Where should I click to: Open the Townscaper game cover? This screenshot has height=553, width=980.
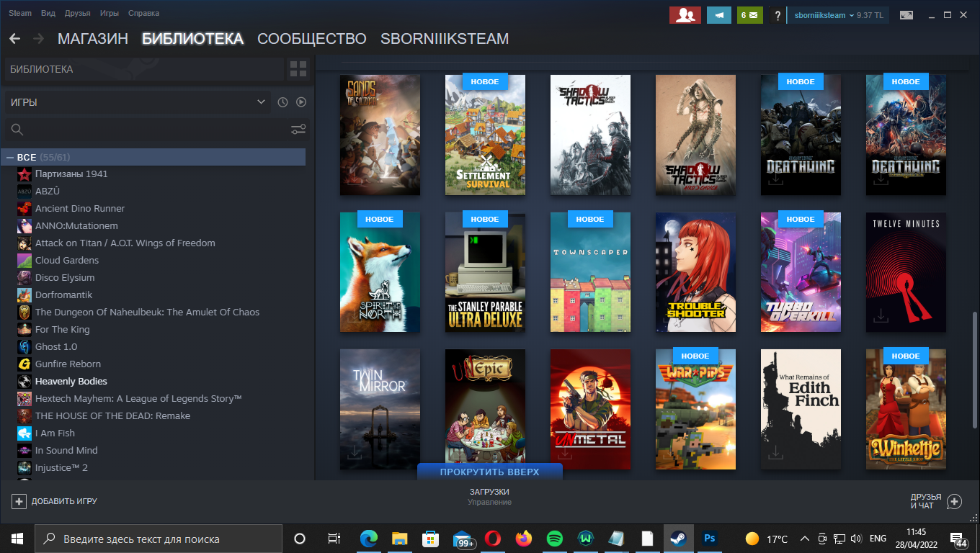[x=590, y=272]
